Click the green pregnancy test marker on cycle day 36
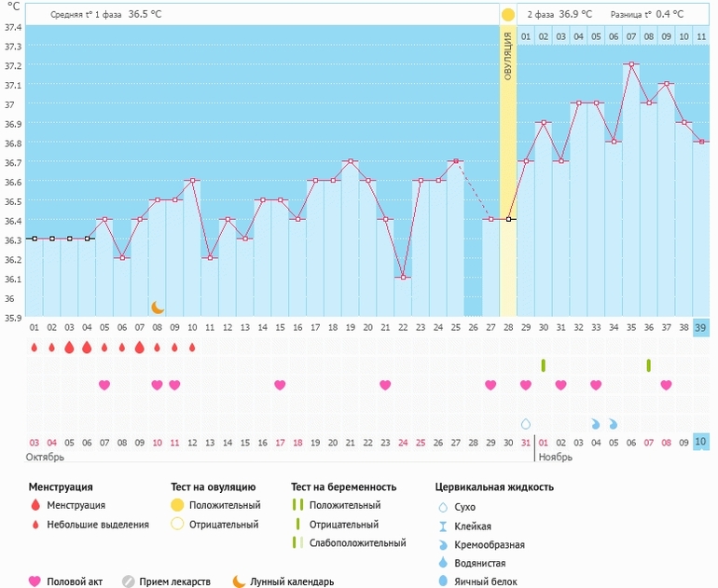This screenshot has width=718, height=588. (x=649, y=364)
